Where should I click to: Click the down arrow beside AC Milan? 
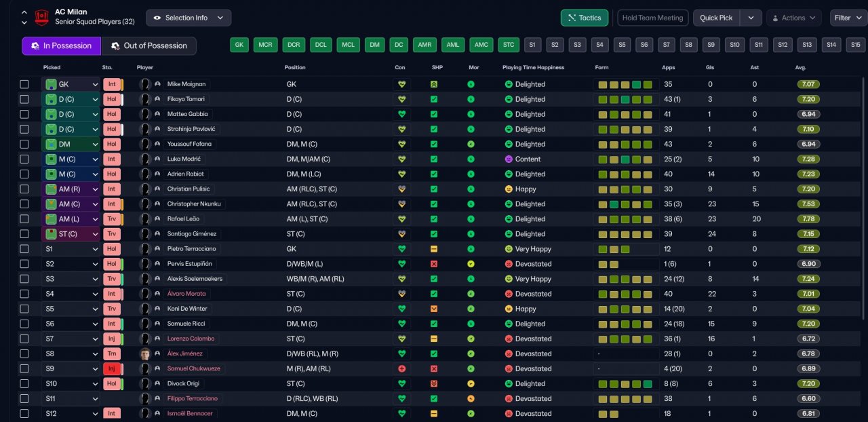click(24, 22)
